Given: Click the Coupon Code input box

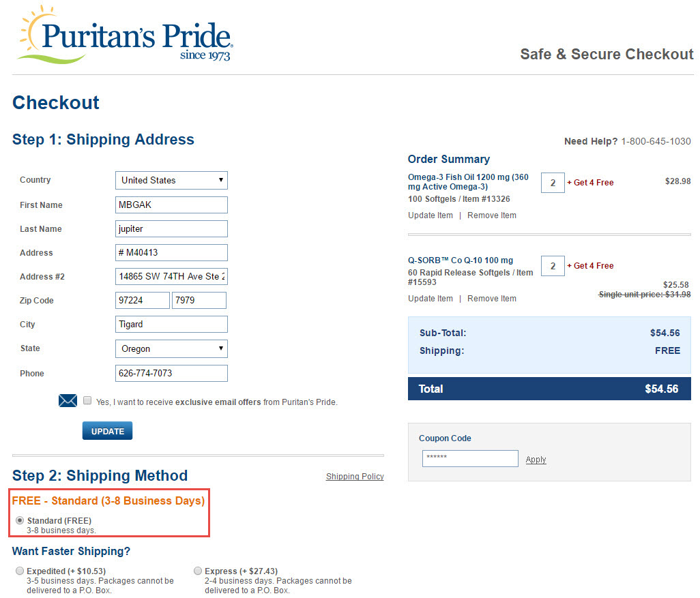Looking at the screenshot, I should 470,458.
